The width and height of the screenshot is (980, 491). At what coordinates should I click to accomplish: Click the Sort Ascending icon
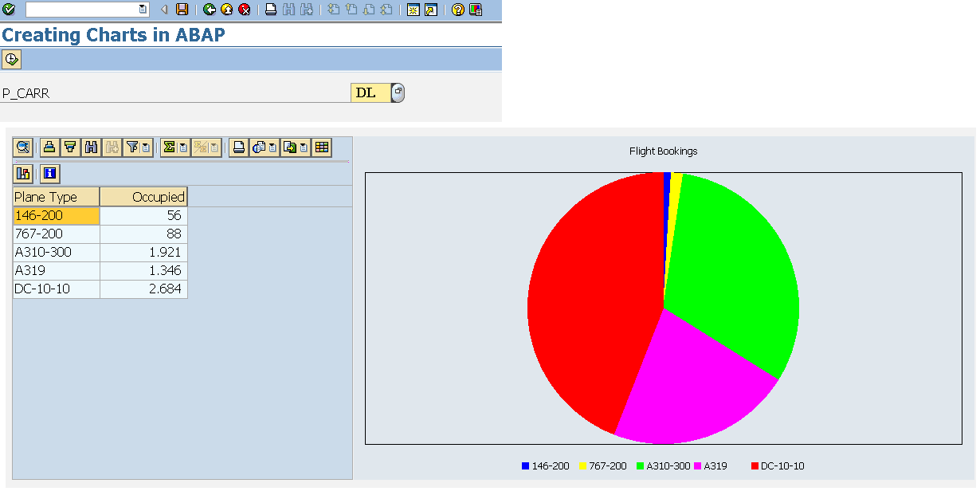(49, 147)
